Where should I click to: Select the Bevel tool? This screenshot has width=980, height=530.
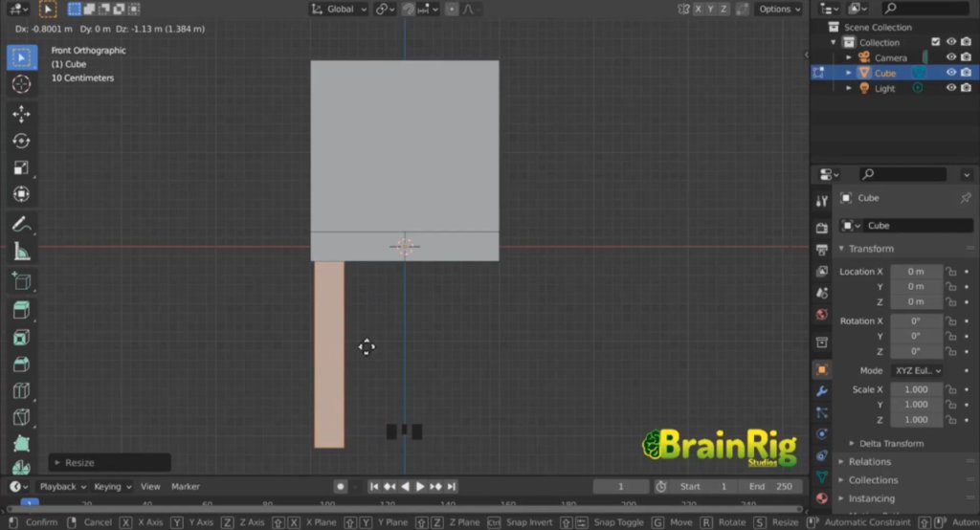point(21,364)
